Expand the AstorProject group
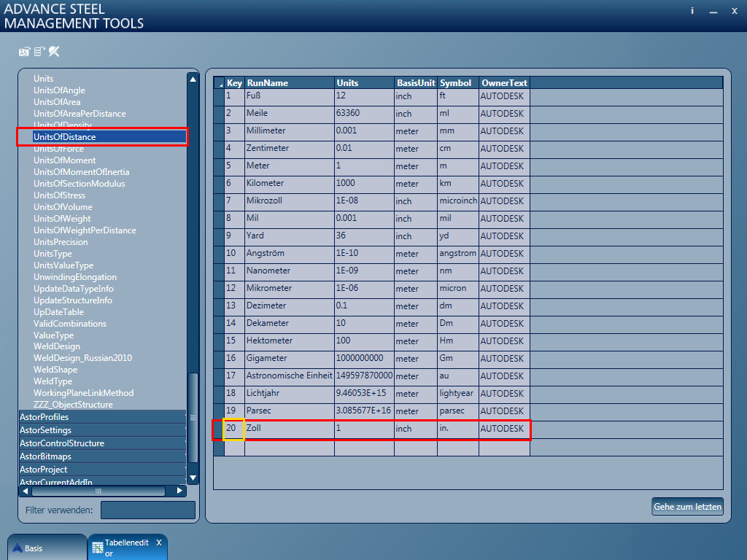 click(102, 470)
